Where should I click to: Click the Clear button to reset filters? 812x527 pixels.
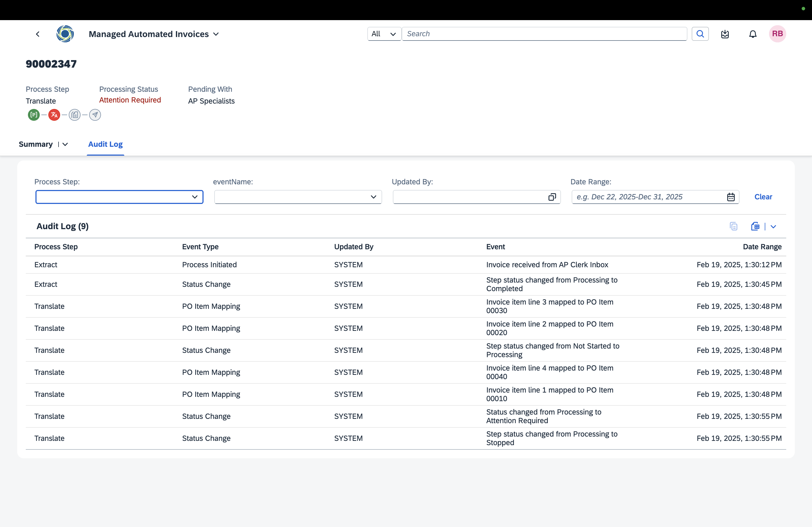tap(763, 197)
